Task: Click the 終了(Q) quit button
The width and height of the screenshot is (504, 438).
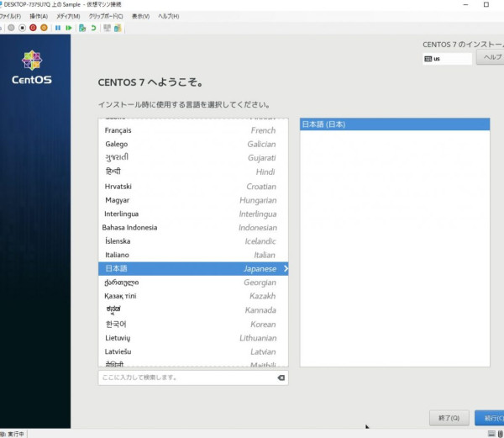Action: [x=448, y=418]
